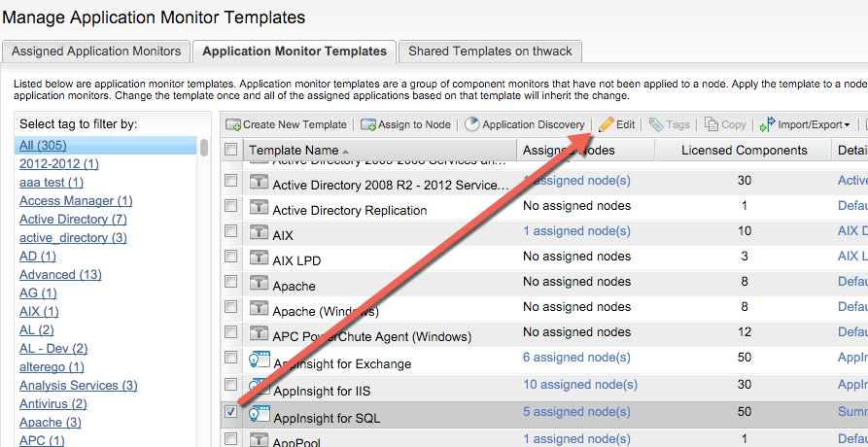This screenshot has height=447, width=868.
Task: Uncheck the AppInsight for SQL checkbox
Action: pyautogui.click(x=231, y=412)
